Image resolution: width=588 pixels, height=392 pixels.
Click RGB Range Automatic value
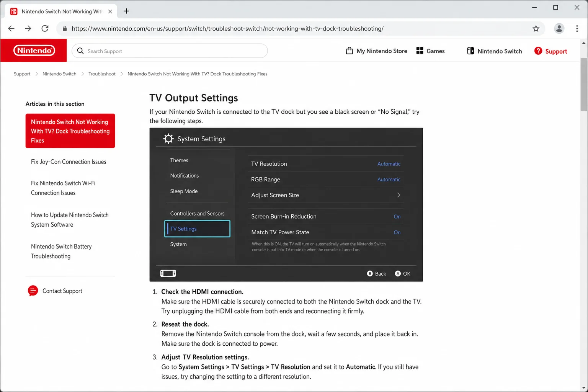click(389, 180)
